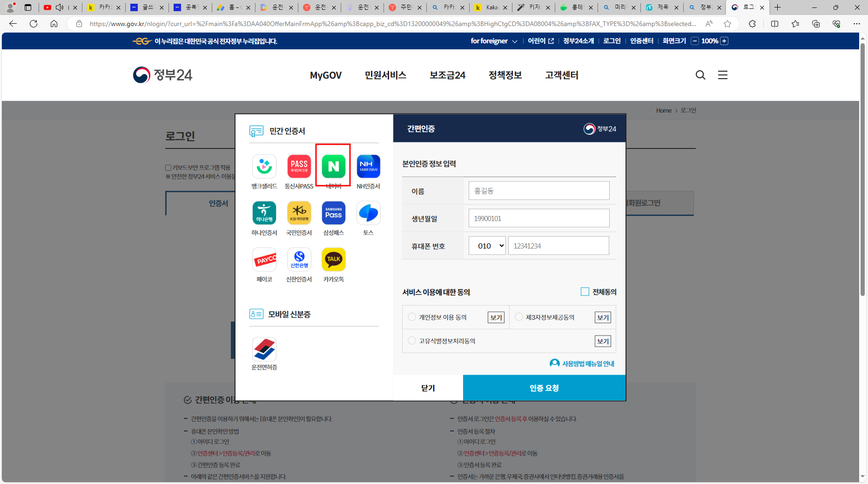The image size is (868, 484).
Task: Open 사용방법 매뉴얼 안내 link
Action: click(582, 363)
